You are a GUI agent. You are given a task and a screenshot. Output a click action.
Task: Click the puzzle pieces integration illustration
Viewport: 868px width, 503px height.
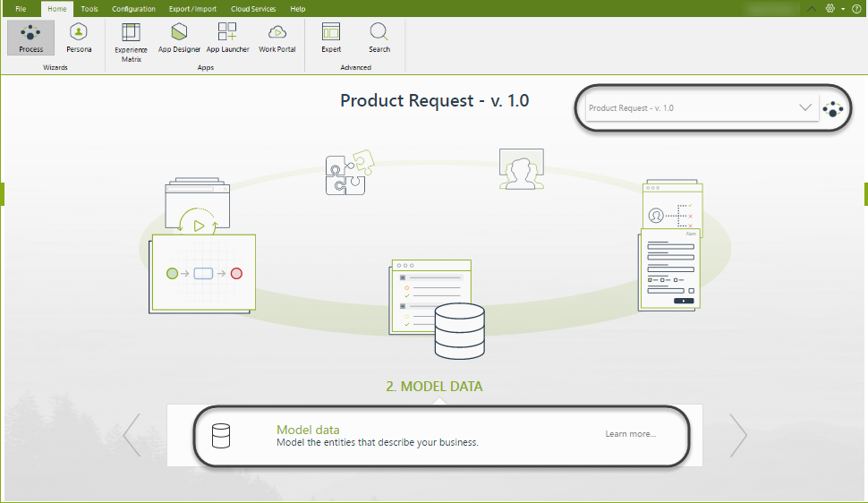349,172
